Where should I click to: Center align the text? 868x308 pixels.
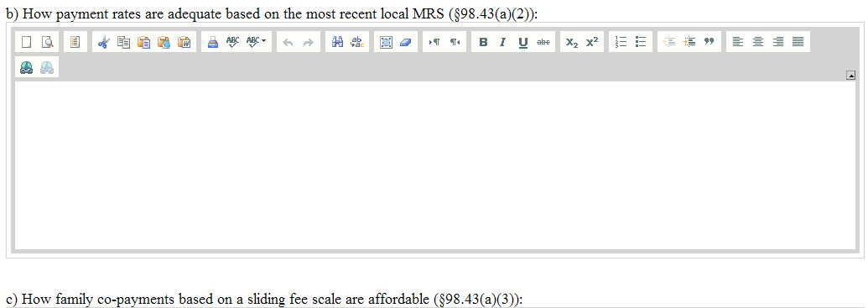[x=758, y=42]
